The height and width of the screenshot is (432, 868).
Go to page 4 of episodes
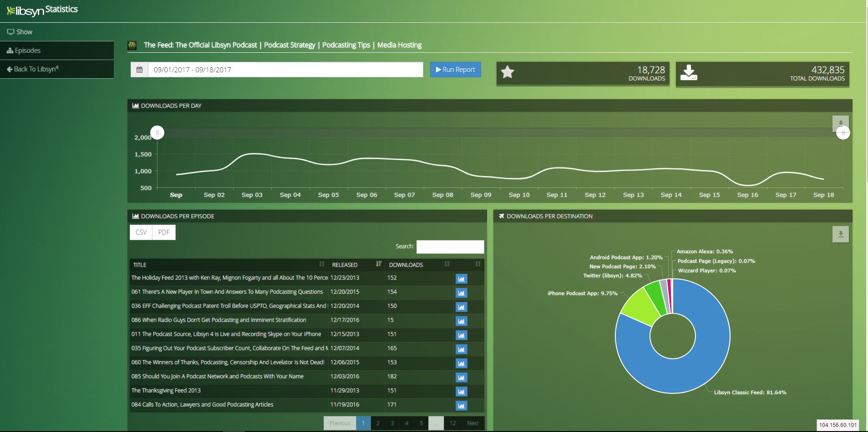[x=407, y=423]
